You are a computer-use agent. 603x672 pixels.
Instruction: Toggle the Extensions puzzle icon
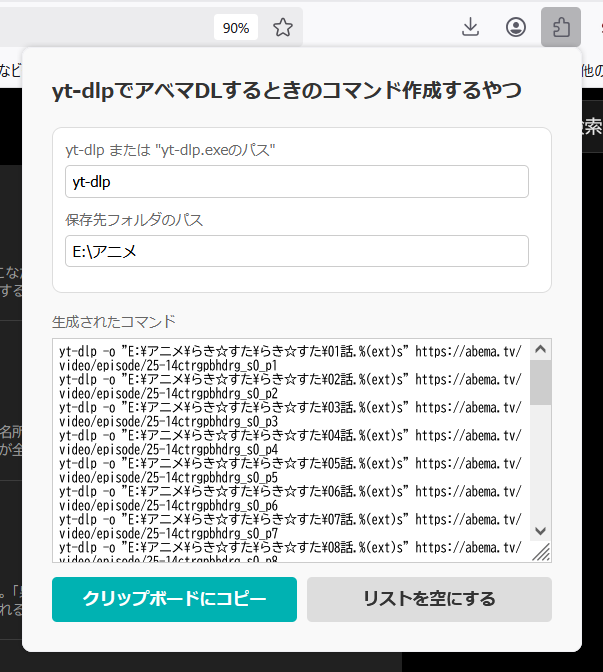pyautogui.click(x=561, y=28)
